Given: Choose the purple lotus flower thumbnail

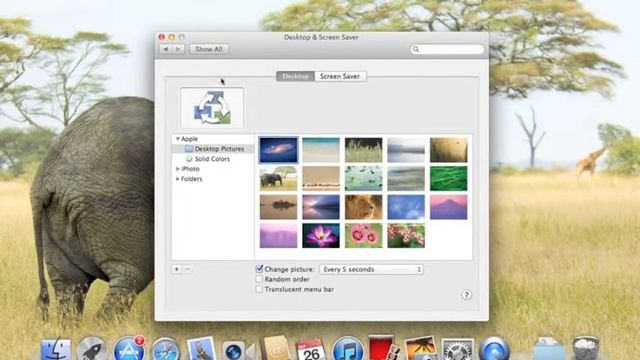Looking at the screenshot, I should click(321, 236).
